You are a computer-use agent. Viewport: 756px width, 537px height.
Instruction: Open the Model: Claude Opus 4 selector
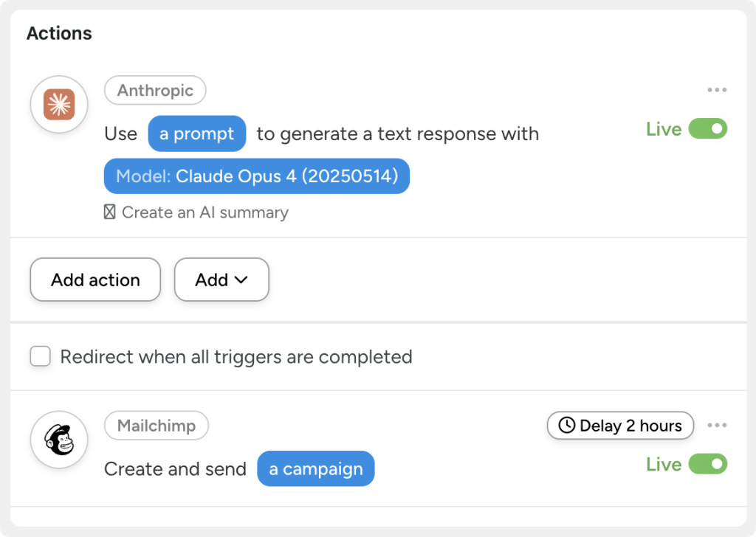256,176
